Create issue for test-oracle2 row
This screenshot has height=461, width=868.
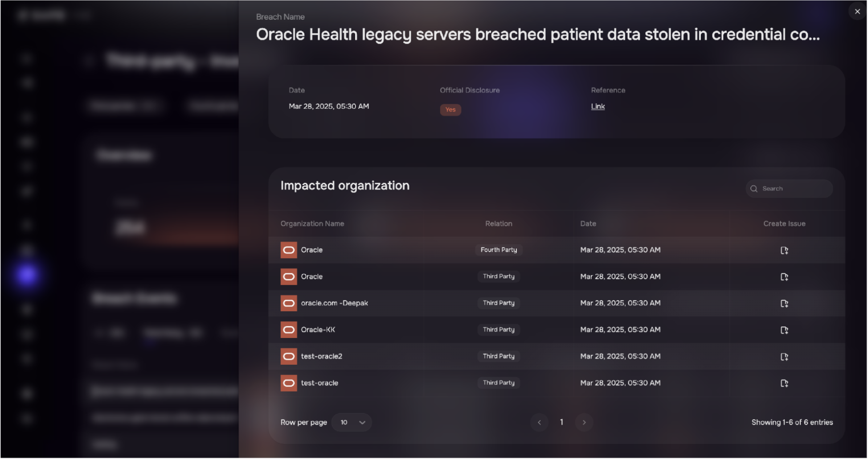(x=784, y=357)
